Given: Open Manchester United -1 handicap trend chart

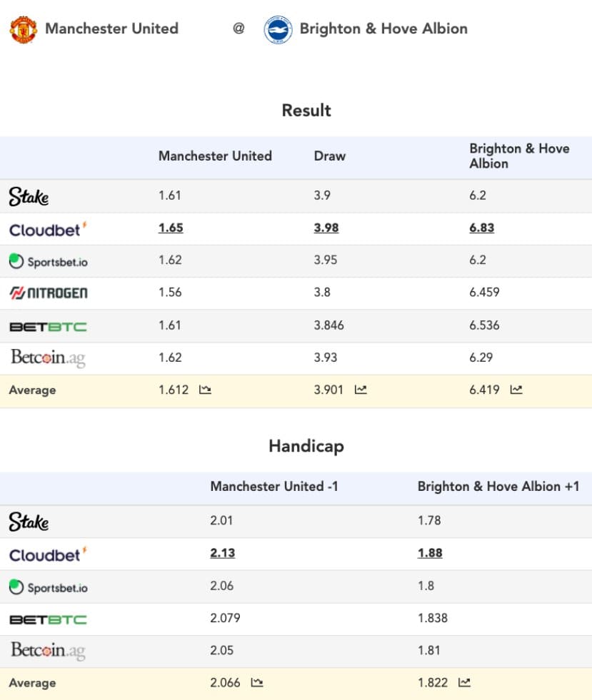Looking at the screenshot, I should (x=257, y=683).
